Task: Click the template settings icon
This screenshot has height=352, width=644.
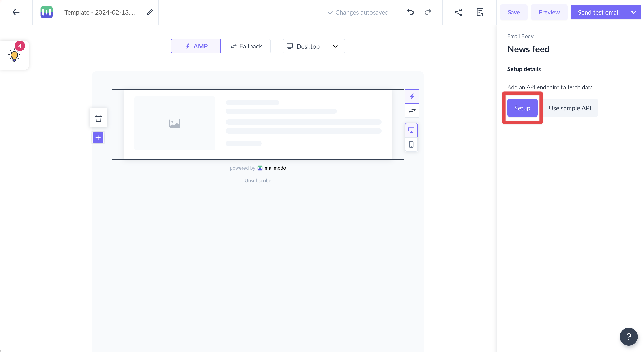Action: pyautogui.click(x=480, y=12)
